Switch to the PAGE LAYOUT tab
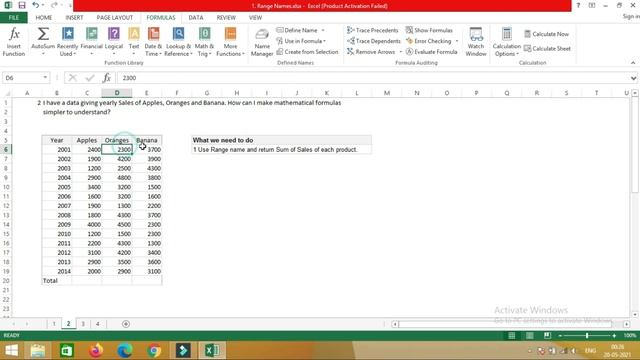This screenshot has width=640, height=360. (x=115, y=18)
